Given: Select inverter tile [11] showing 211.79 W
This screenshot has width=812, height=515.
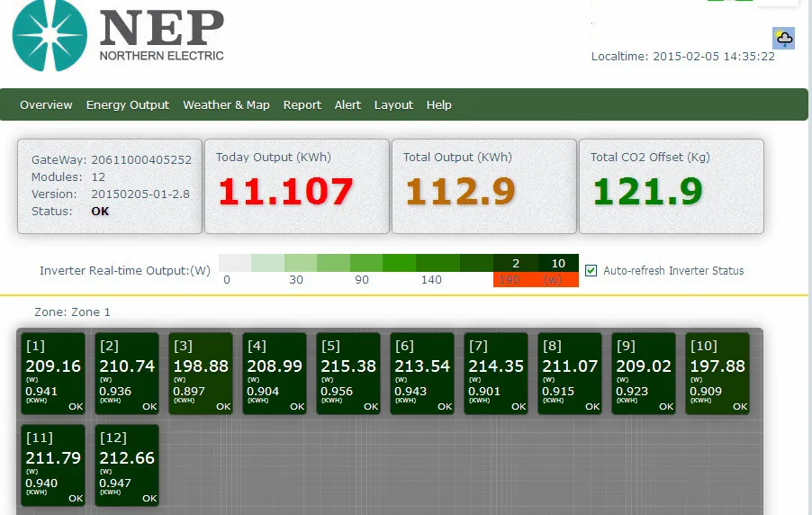Looking at the screenshot, I should pyautogui.click(x=53, y=465).
